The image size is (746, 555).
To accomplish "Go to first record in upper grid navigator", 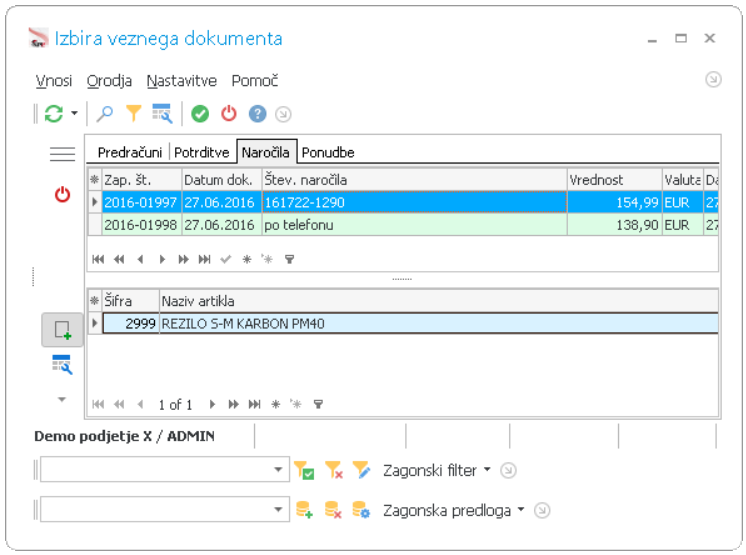I will pyautogui.click(x=98, y=259).
